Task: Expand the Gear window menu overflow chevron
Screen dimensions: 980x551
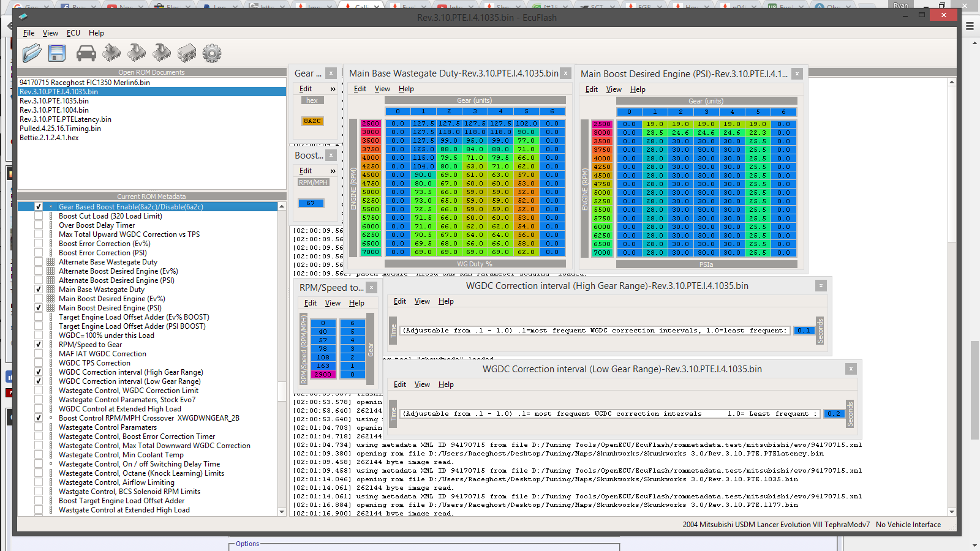Action: (333, 89)
